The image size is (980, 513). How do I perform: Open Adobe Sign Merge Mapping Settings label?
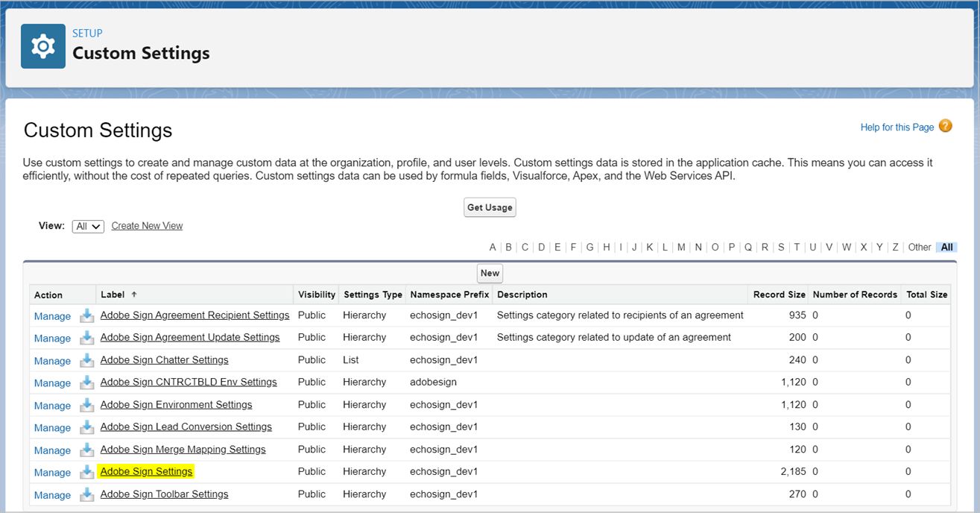[x=183, y=449]
